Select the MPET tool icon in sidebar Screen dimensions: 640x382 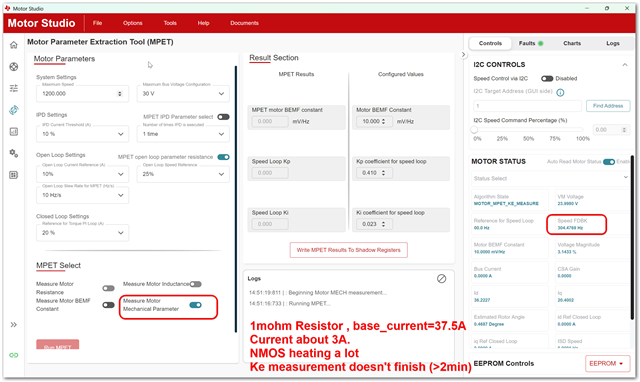point(13,110)
